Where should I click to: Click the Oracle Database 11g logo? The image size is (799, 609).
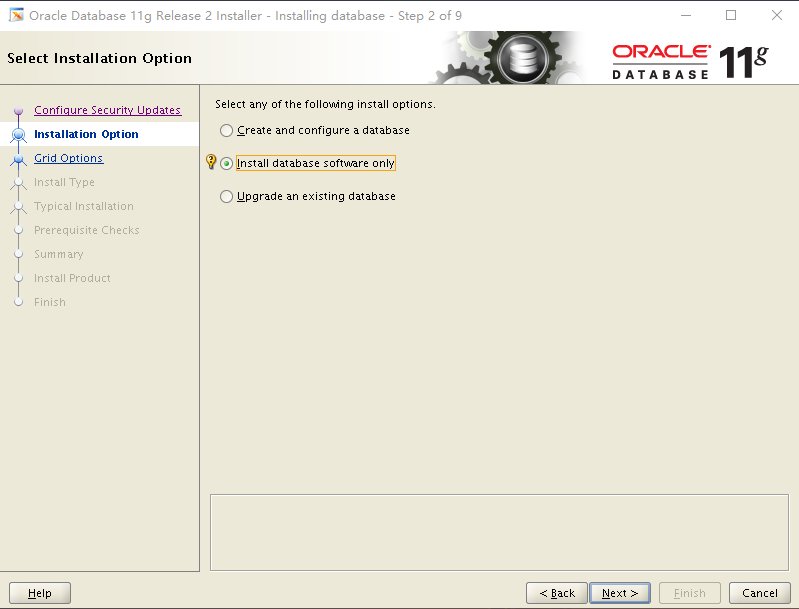tap(690, 62)
